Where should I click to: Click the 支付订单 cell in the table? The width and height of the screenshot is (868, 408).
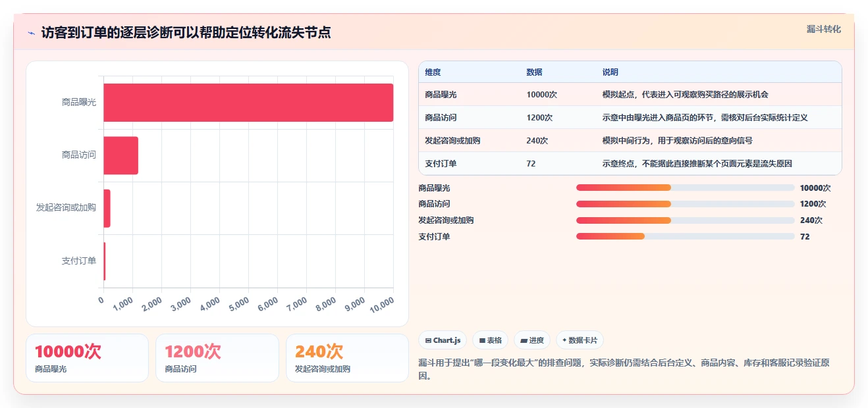[x=441, y=164]
